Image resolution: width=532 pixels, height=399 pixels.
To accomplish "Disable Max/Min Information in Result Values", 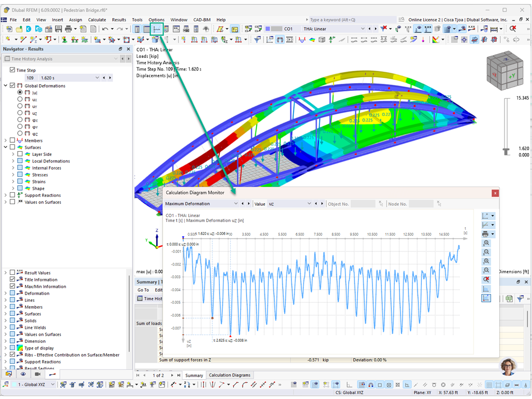I will point(11,286).
